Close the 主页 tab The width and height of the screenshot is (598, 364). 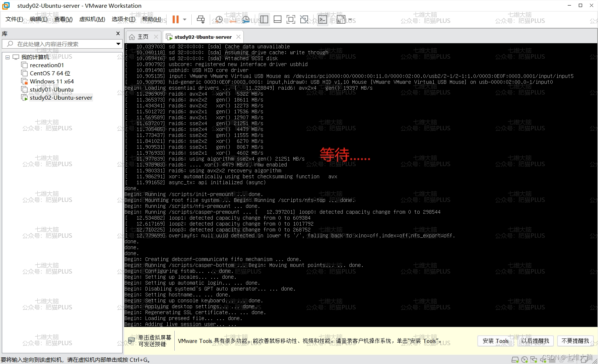(156, 37)
